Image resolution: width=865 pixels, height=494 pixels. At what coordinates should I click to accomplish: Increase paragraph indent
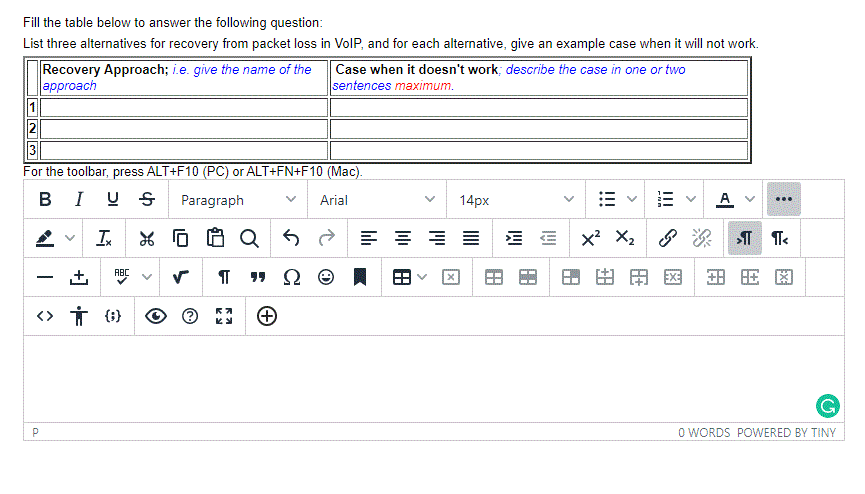point(514,238)
